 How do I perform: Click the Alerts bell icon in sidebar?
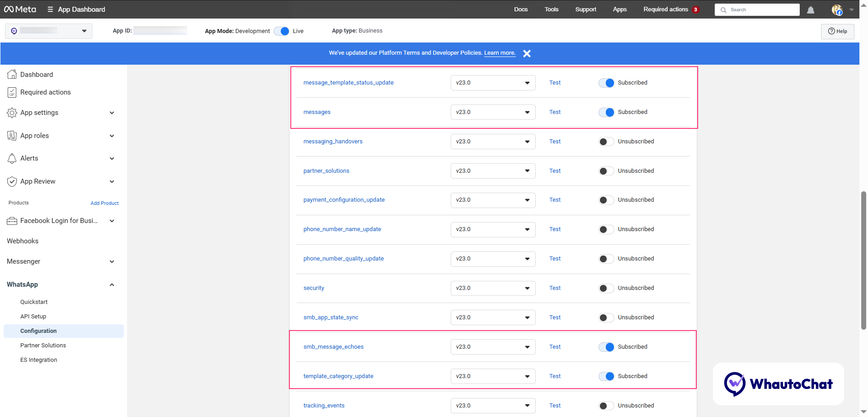[12, 158]
